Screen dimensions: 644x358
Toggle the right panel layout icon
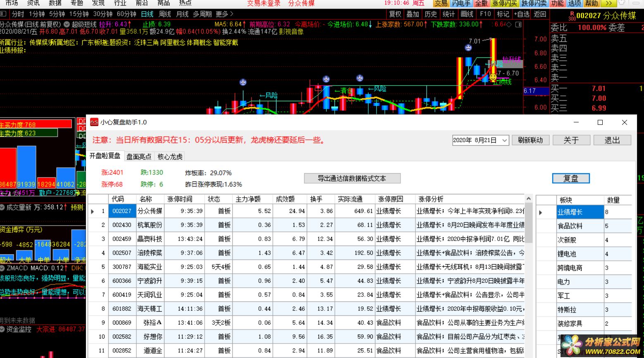pyautogui.click(x=518, y=24)
